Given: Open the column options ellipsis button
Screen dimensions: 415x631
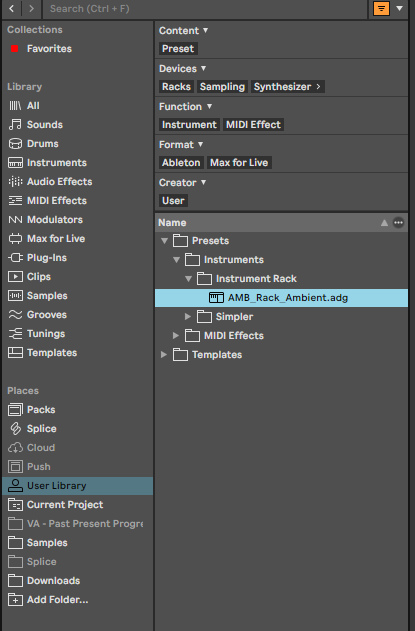Looking at the screenshot, I should click(x=398, y=223).
